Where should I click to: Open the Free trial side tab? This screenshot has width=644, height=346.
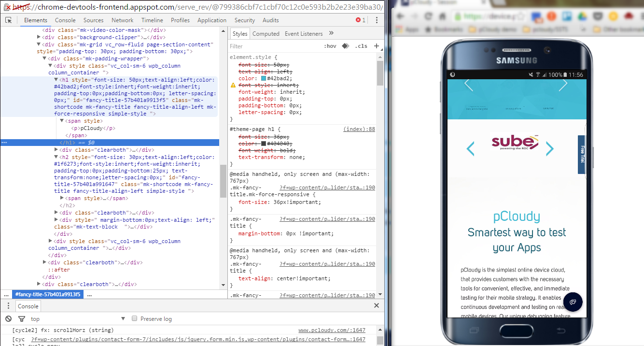click(582, 155)
